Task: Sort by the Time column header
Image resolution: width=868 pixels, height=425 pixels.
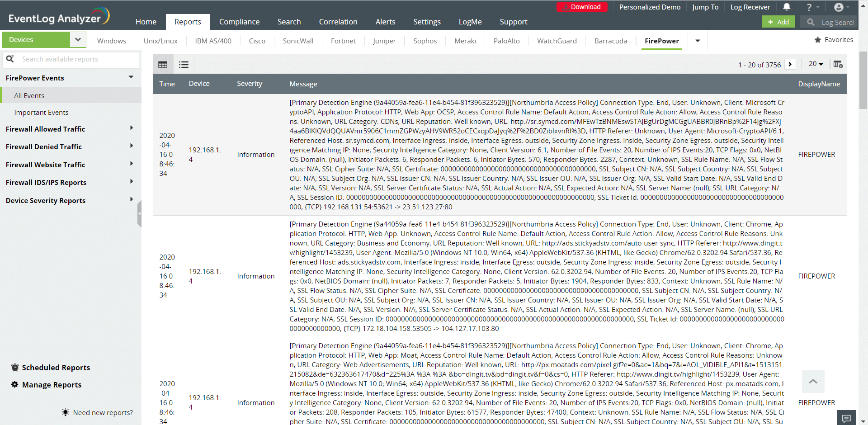Action: 167,84
